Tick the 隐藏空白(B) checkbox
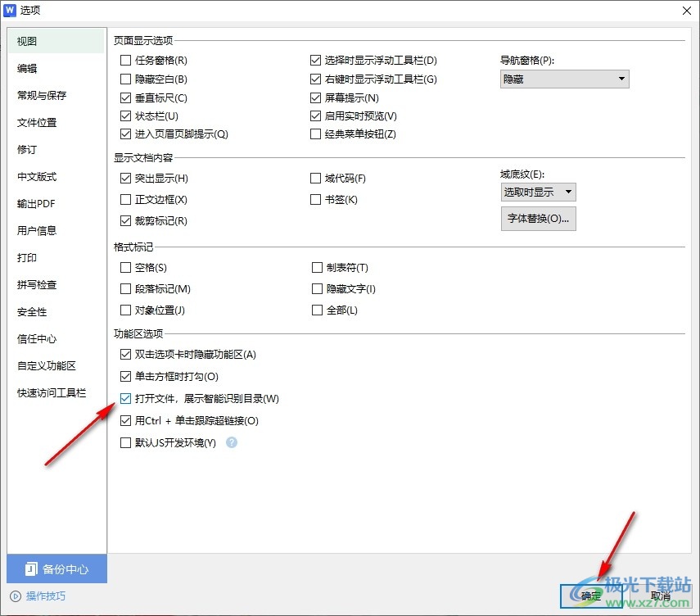The width and height of the screenshot is (700, 616). point(126,79)
